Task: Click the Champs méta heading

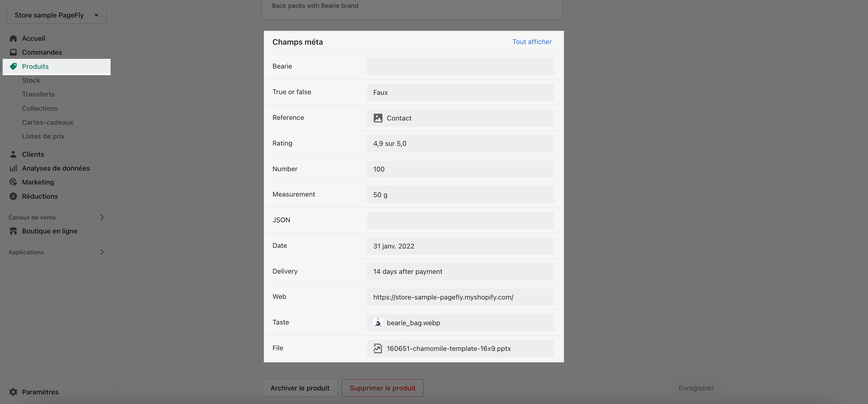Action: pos(297,42)
